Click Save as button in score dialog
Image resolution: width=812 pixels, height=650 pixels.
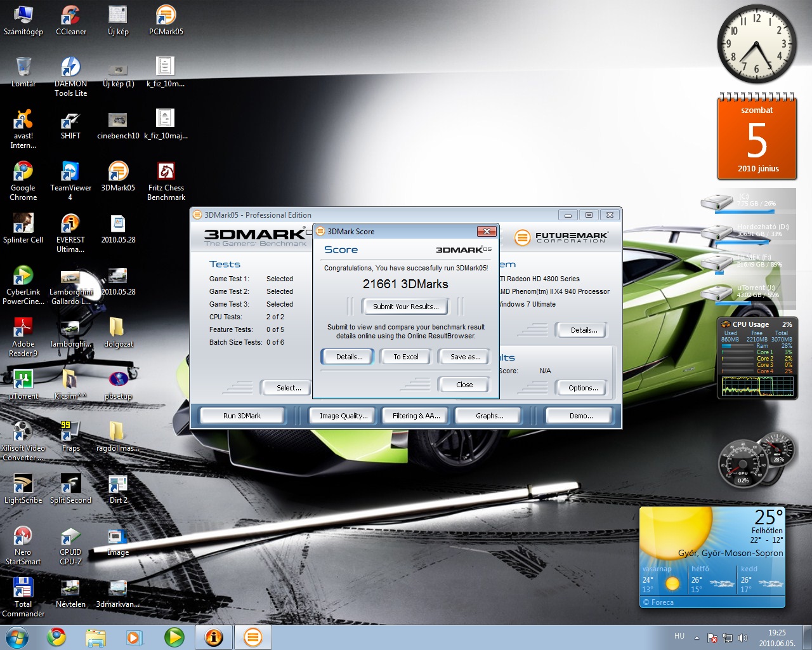click(464, 357)
